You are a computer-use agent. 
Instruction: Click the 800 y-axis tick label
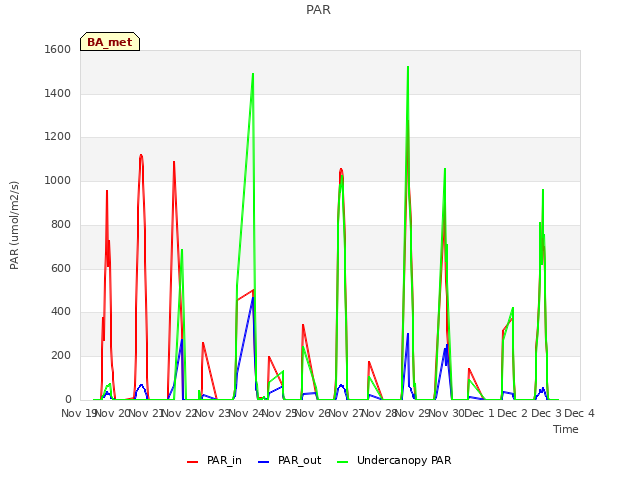(61, 224)
